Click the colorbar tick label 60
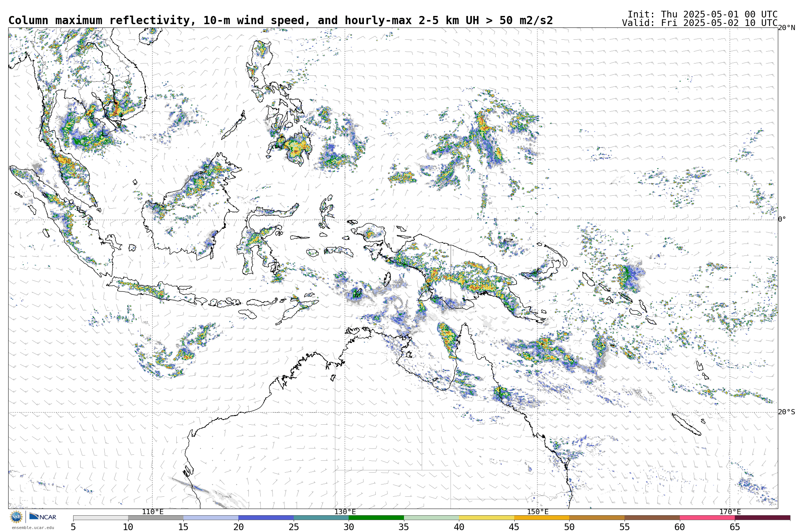The image size is (802, 532). (x=680, y=527)
